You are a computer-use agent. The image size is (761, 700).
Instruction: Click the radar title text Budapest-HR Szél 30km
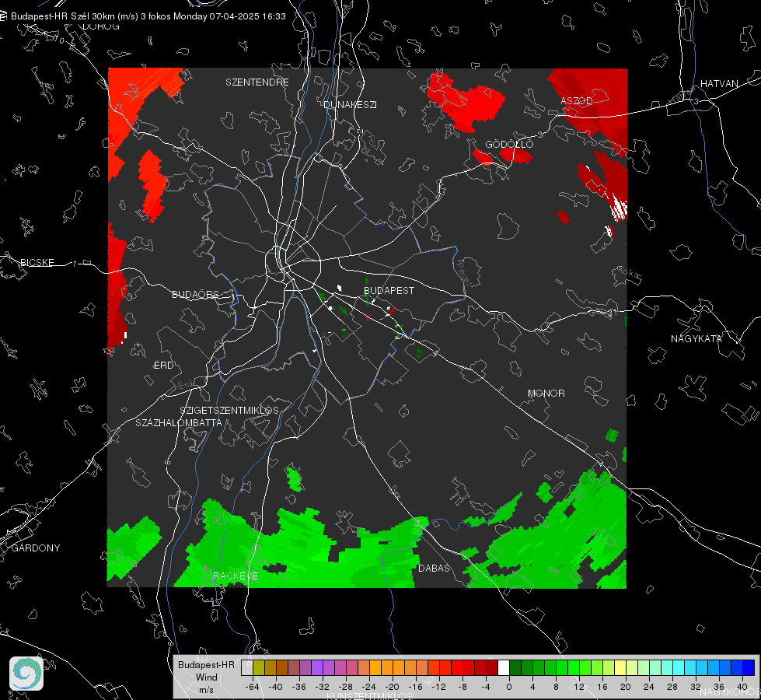pyautogui.click(x=64, y=16)
